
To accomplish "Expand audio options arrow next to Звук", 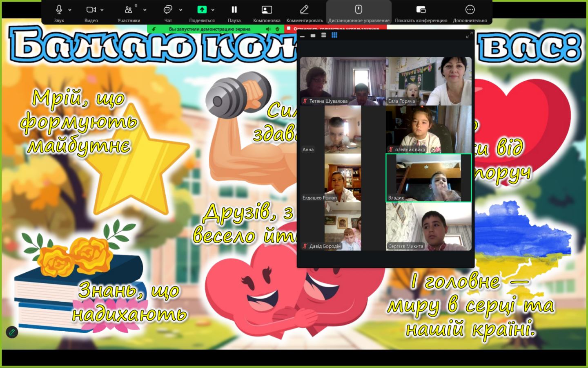I will 70,10.
